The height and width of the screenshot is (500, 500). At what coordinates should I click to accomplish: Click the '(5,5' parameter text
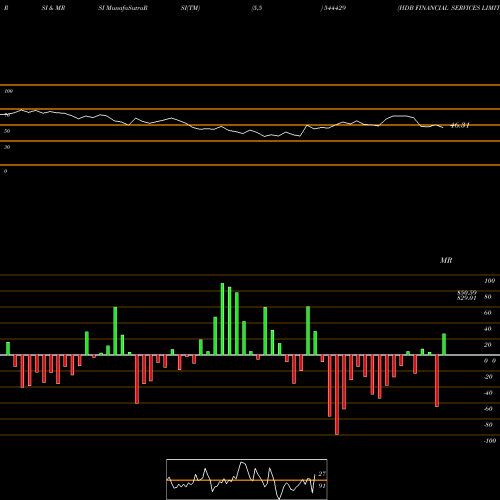(257, 8)
